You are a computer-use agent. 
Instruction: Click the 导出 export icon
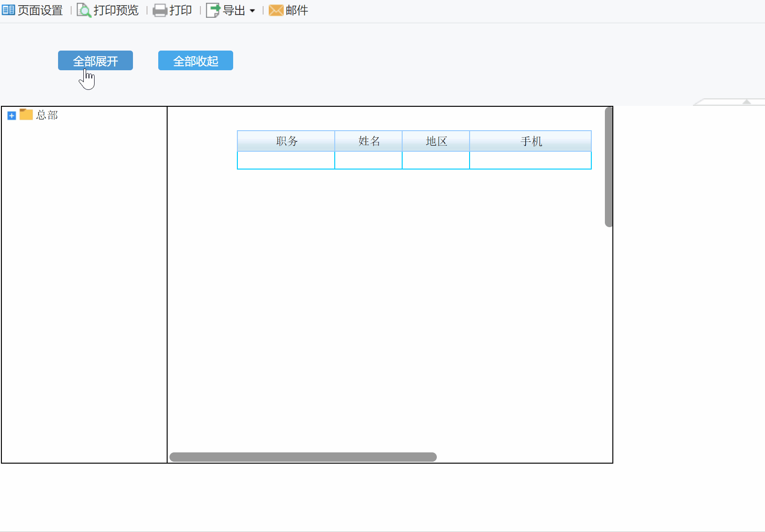[213, 10]
